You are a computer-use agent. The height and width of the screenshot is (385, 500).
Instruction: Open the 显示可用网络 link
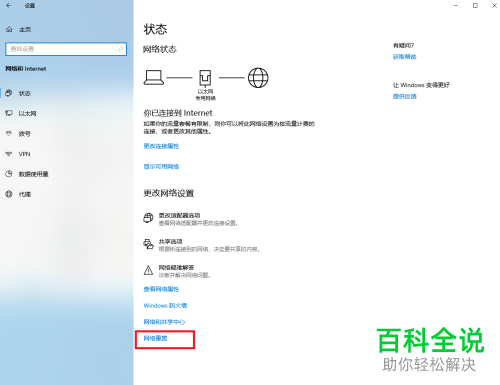161,166
